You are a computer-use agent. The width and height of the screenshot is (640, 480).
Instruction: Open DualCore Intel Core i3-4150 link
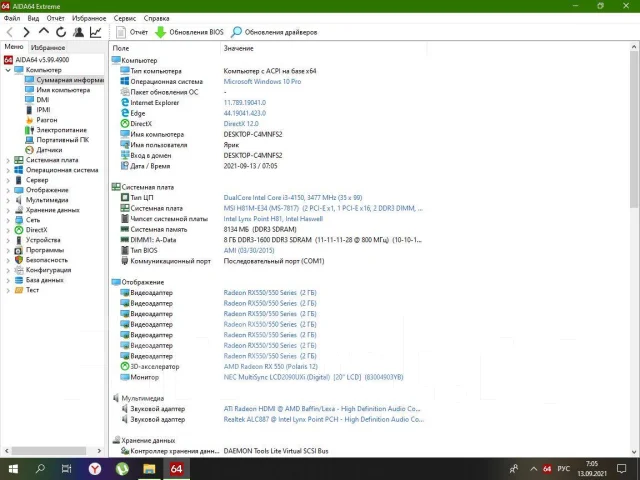coord(293,198)
